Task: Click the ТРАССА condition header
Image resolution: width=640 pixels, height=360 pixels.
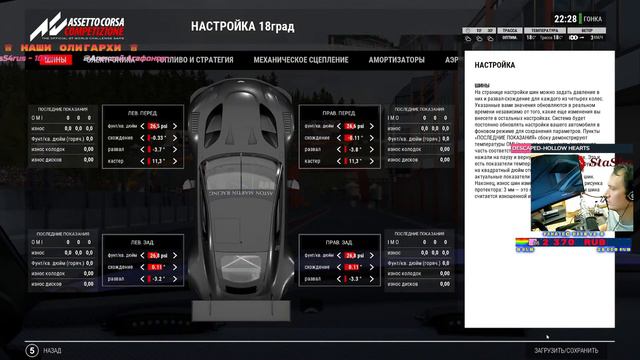Action: point(510,31)
